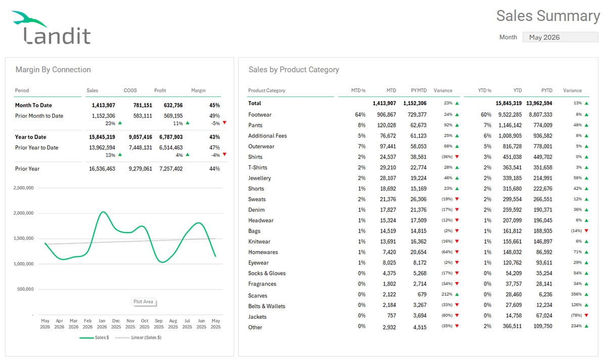Click the green arrow next to Scarves 212%

[457, 295]
